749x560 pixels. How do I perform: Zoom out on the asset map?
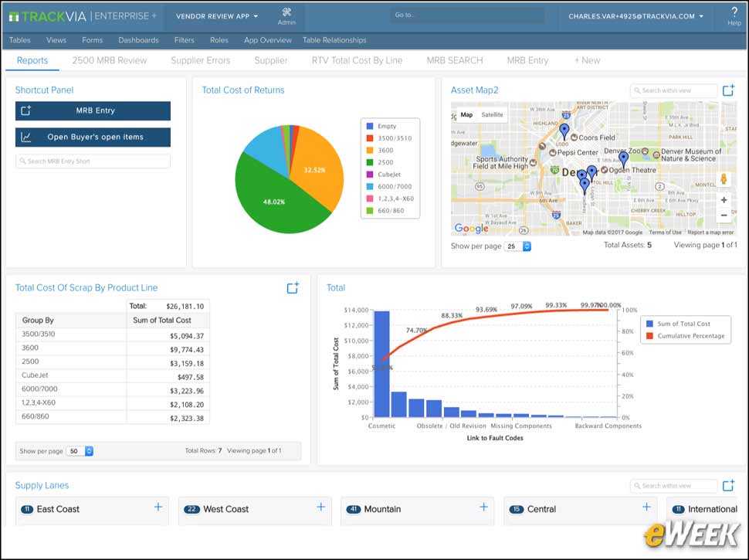[x=724, y=216]
